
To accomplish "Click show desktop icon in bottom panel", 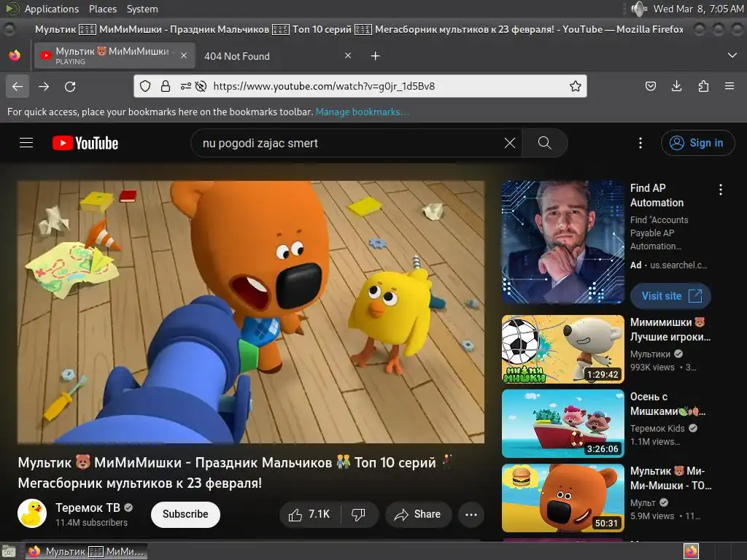I will click(x=9, y=551).
